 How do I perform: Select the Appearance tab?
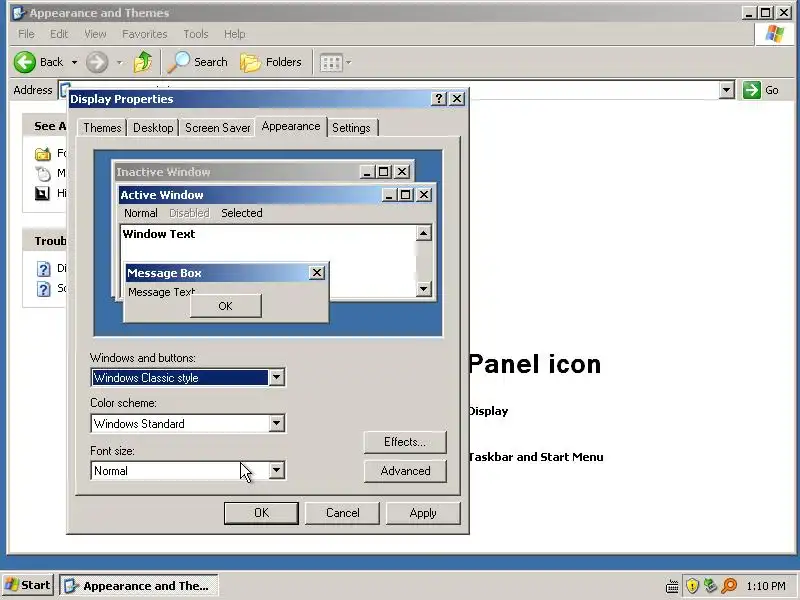(291, 127)
